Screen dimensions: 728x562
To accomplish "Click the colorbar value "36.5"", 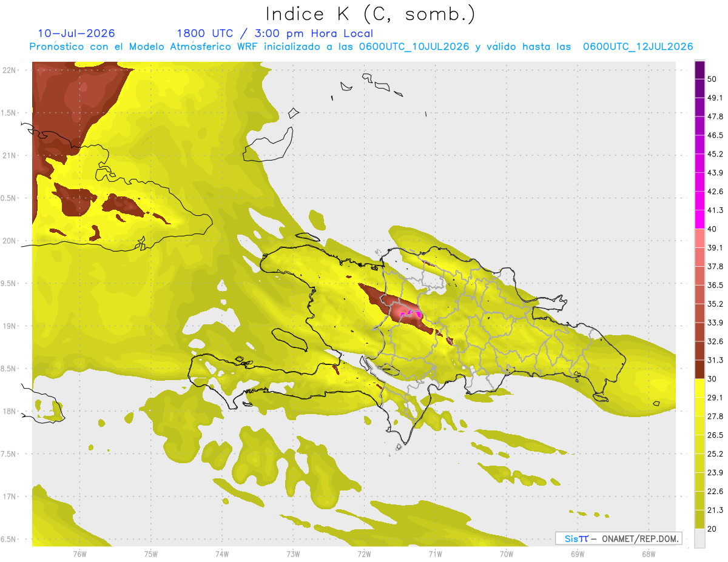I will [x=715, y=285].
